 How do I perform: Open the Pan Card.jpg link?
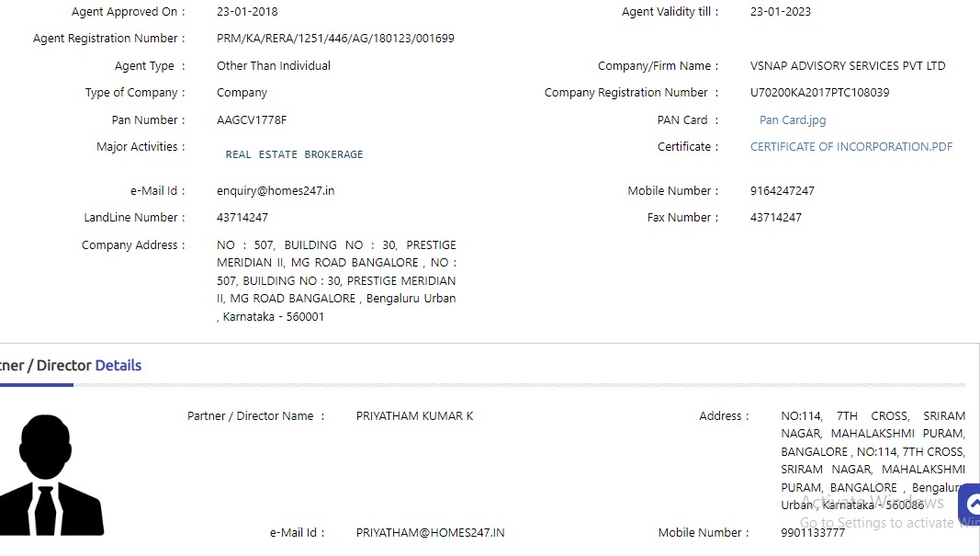tap(792, 120)
